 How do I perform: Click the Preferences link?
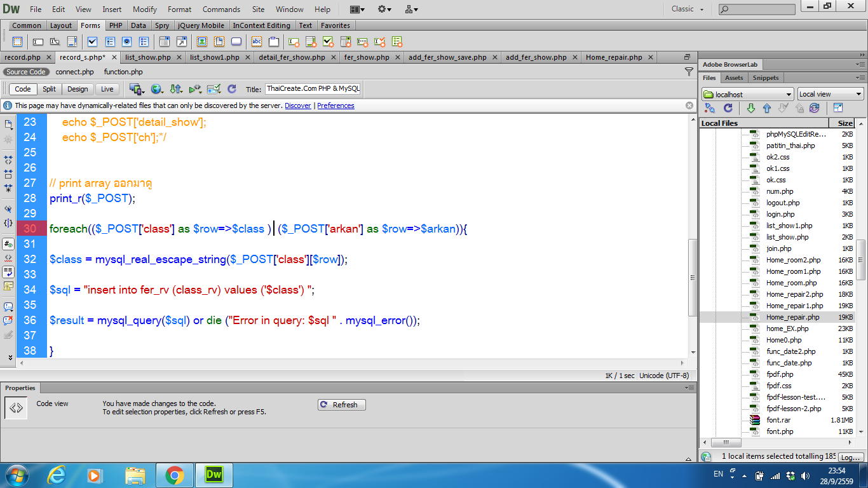click(x=336, y=105)
